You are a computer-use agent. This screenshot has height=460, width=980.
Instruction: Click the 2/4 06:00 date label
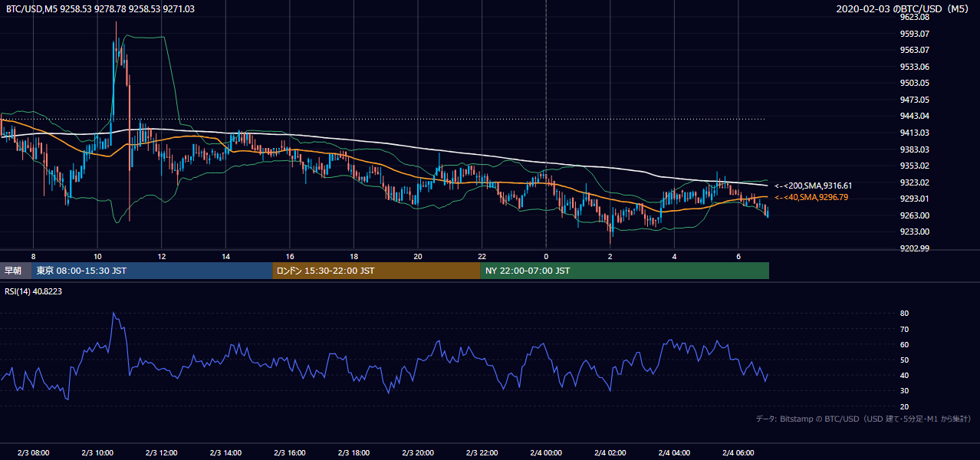click(738, 453)
